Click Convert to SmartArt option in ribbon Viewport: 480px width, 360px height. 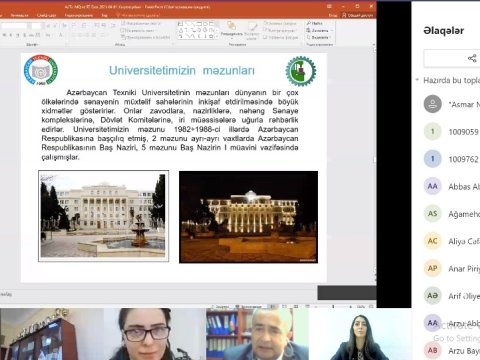click(x=146, y=37)
